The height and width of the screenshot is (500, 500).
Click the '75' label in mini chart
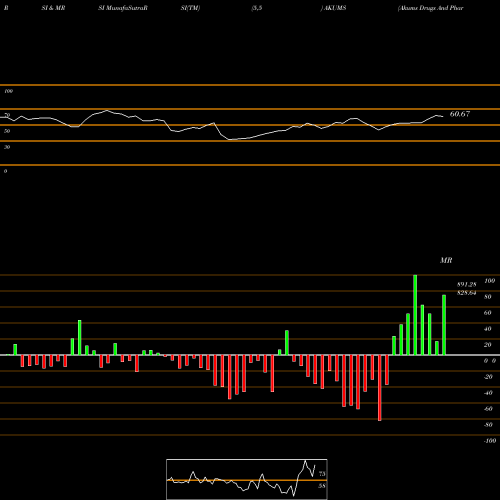[322, 474]
